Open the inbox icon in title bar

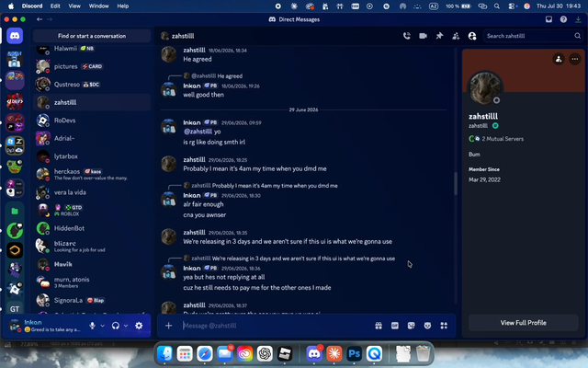pyautogui.click(x=548, y=19)
